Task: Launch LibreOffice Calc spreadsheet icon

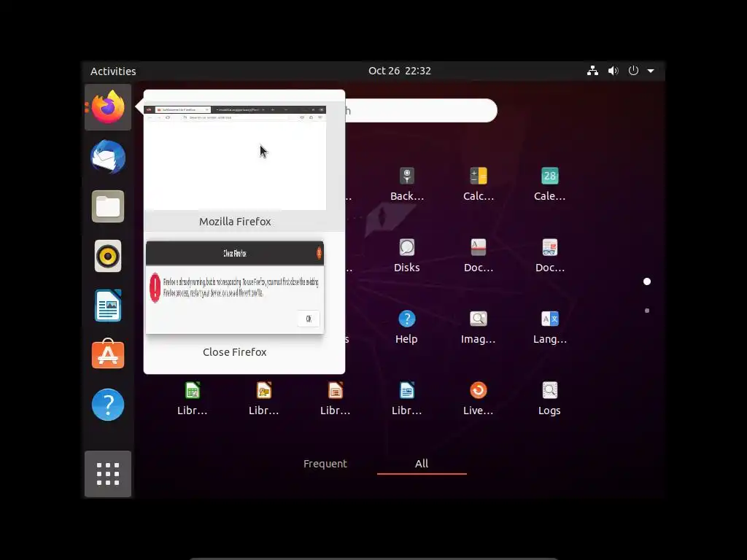Action: (x=193, y=398)
